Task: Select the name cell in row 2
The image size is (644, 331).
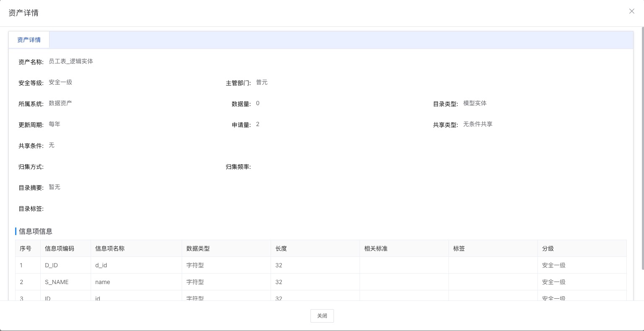Action: [136, 282]
